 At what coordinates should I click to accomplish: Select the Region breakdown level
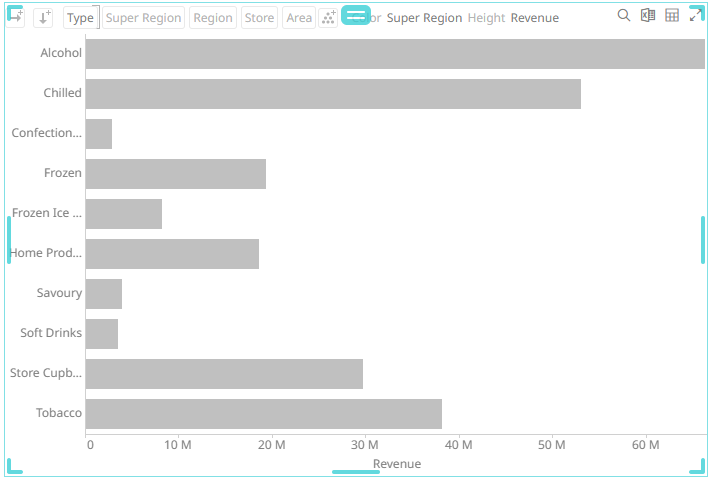[x=213, y=18]
